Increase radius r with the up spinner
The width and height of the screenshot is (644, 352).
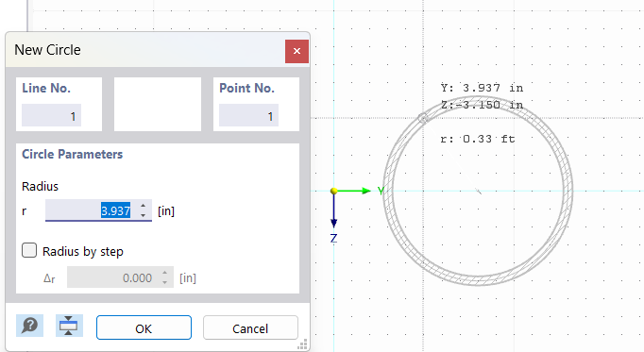point(143,206)
